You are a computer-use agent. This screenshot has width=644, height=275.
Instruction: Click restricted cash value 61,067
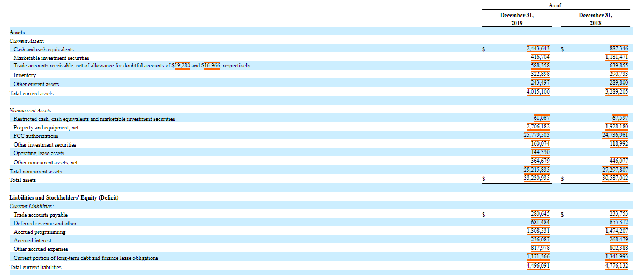pyautogui.click(x=542, y=118)
